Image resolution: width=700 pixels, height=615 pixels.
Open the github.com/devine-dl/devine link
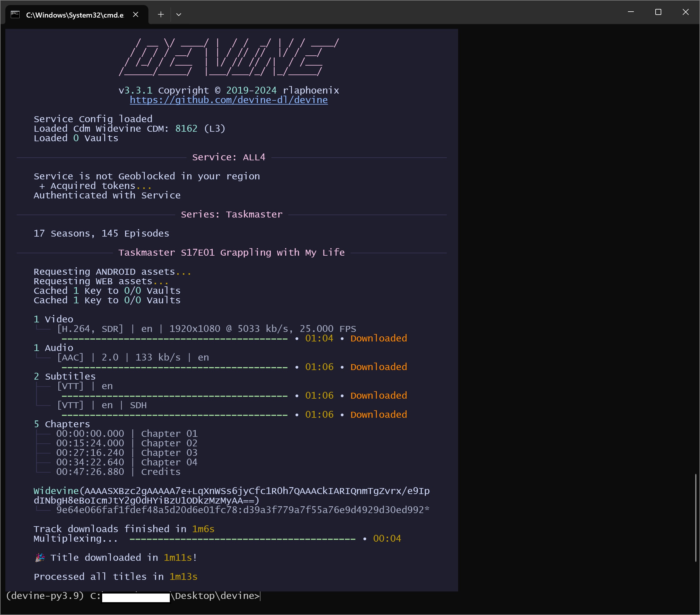tap(228, 100)
